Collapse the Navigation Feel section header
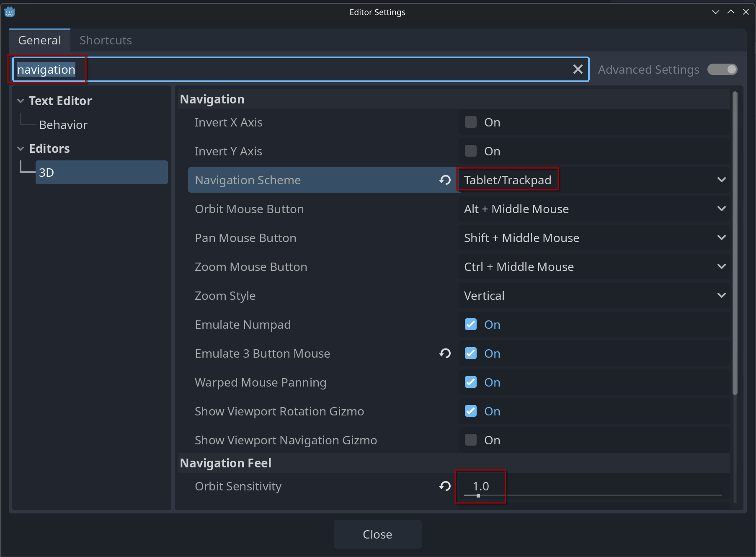The height and width of the screenshot is (557, 756). click(454, 463)
